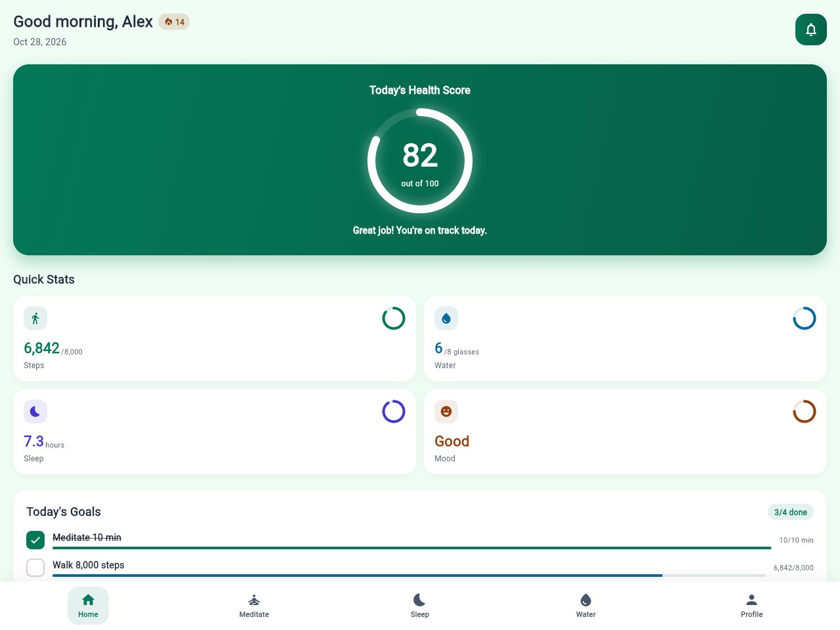Click the Good morning, Alex greeting
Viewport: 840px width, 630px height.
83,22
